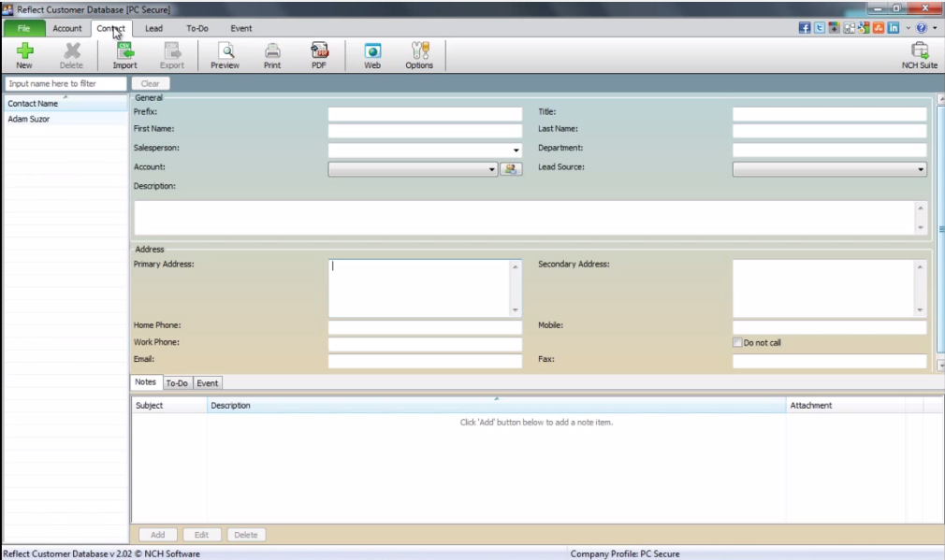
Task: Click into the Email field
Action: [425, 361]
